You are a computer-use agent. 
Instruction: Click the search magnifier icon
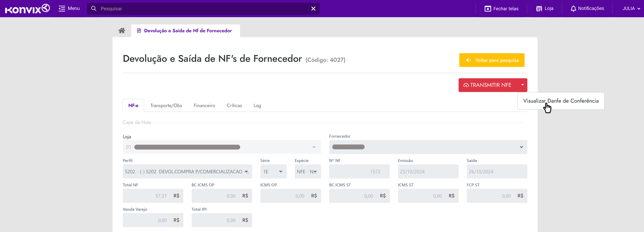(94, 9)
